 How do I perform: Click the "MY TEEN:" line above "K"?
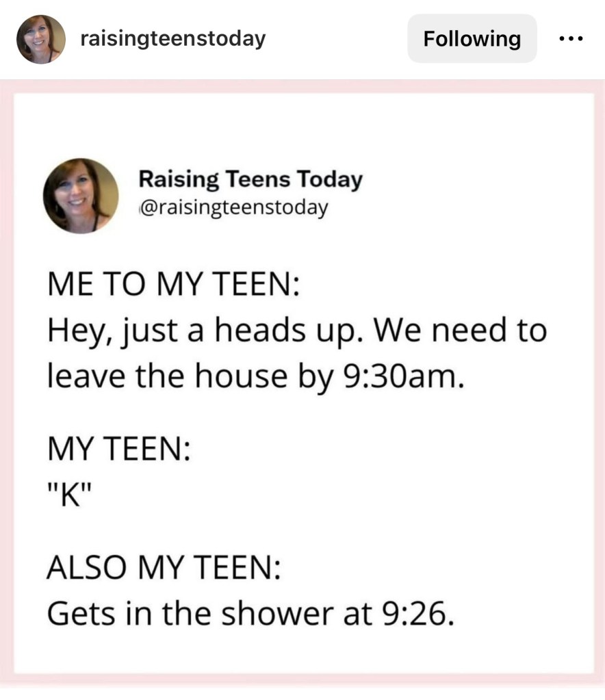point(118,452)
